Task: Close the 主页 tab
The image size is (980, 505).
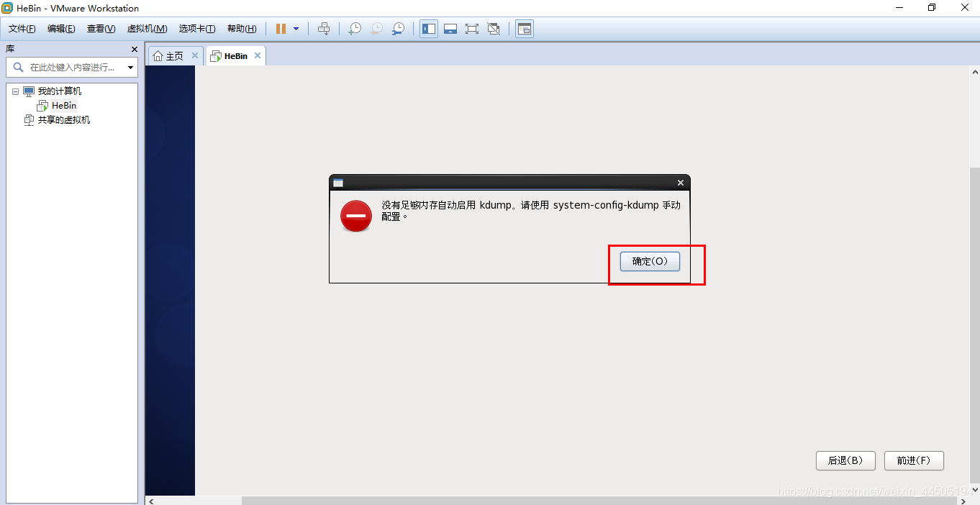Action: point(194,55)
